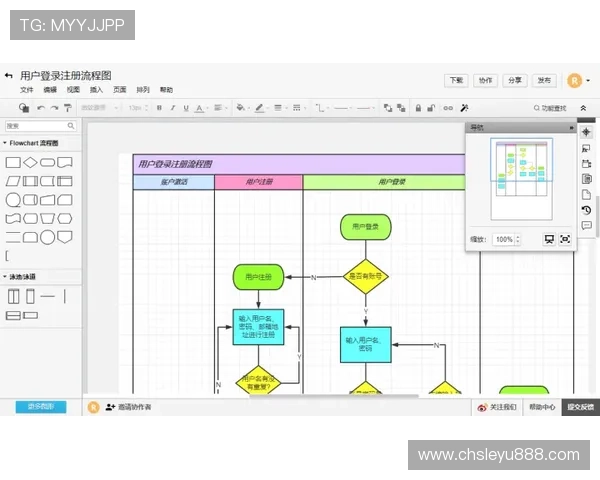
Task: Open the 插入 menu
Action: (x=96, y=90)
